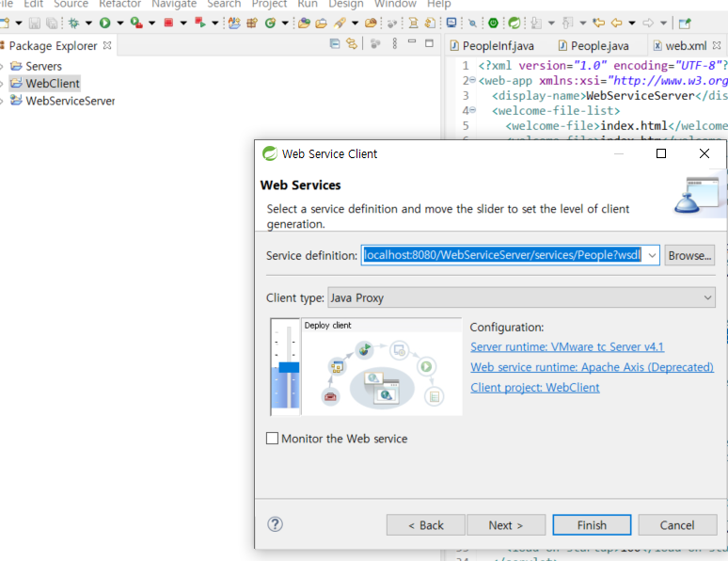Minimize the Package Explorer view
The width and height of the screenshot is (728, 561).
[x=412, y=42]
